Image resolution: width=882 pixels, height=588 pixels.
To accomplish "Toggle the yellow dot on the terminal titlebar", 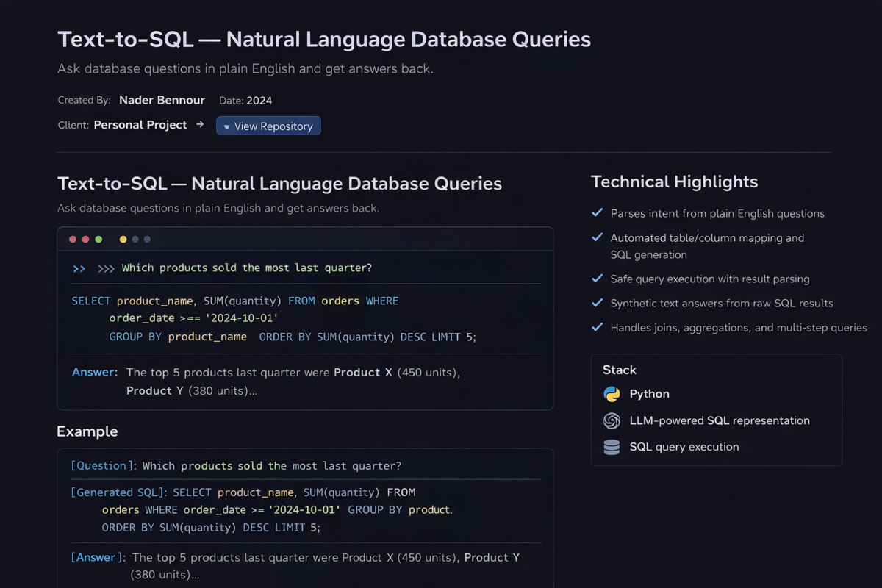I will 122,239.
